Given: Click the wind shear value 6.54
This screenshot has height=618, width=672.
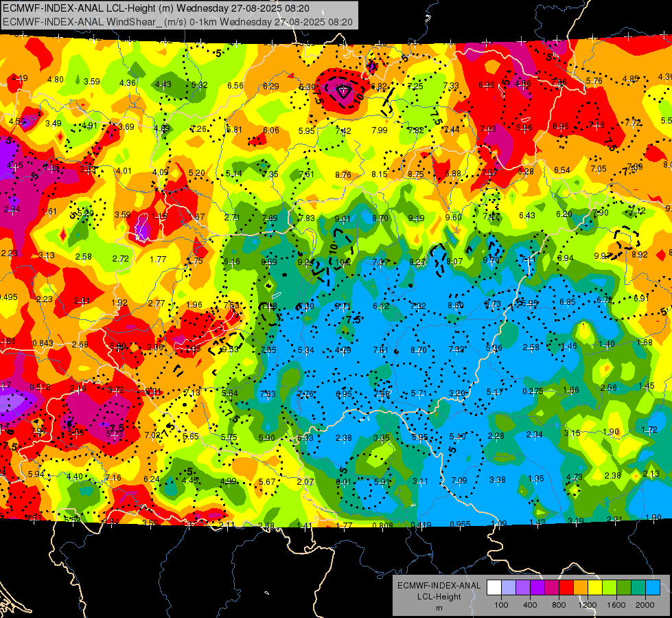Looking at the screenshot, I should click(562, 170).
